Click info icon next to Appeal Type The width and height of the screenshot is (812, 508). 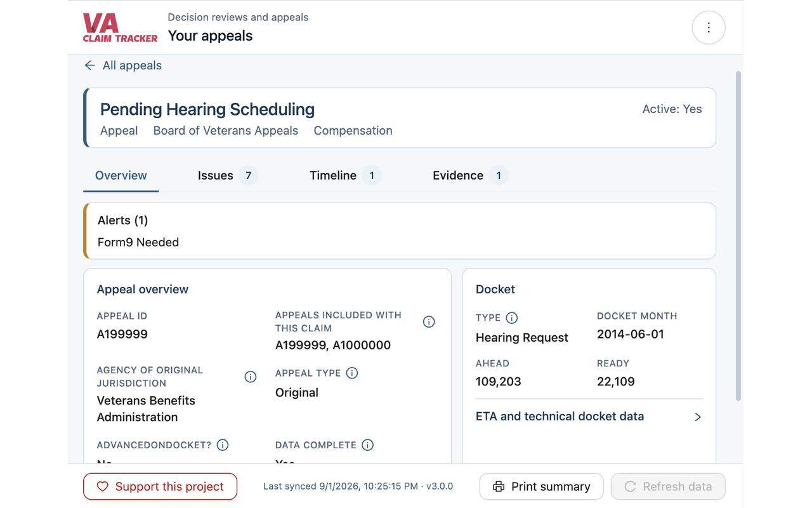coord(352,373)
